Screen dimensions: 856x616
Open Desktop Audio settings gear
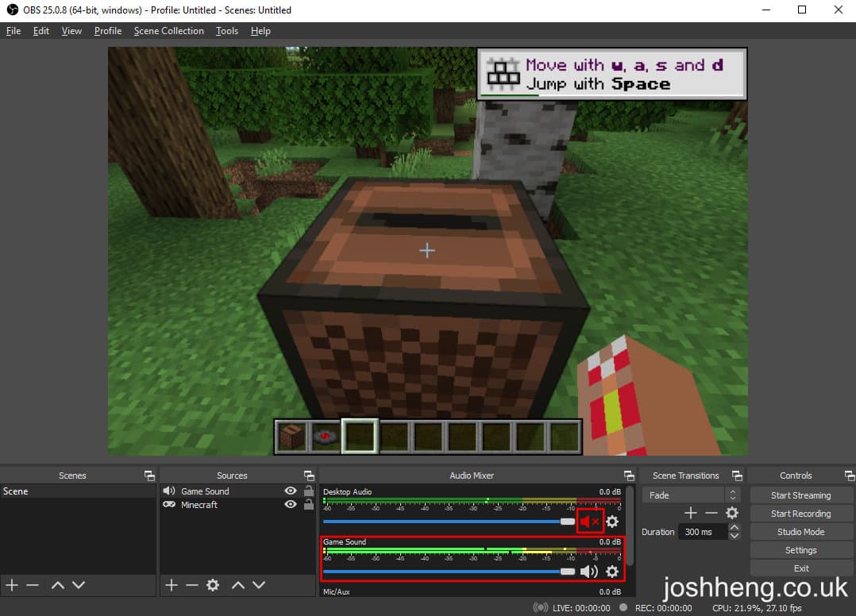pyautogui.click(x=612, y=522)
